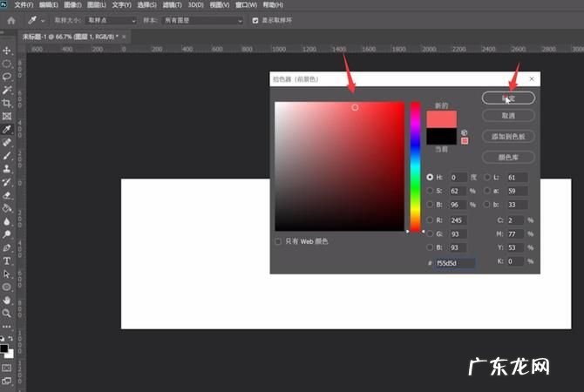Open the 取样大小 dropdown
This screenshot has width=584, height=392.
tap(107, 20)
